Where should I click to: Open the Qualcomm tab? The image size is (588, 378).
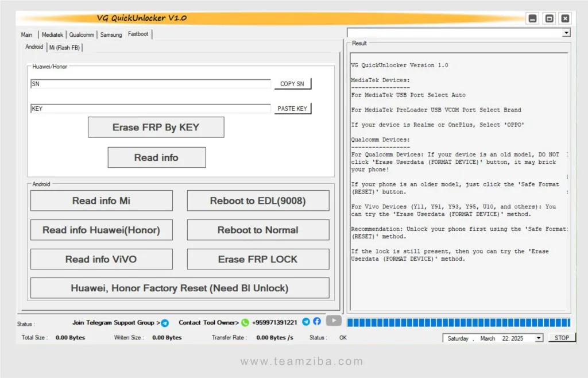(x=82, y=35)
